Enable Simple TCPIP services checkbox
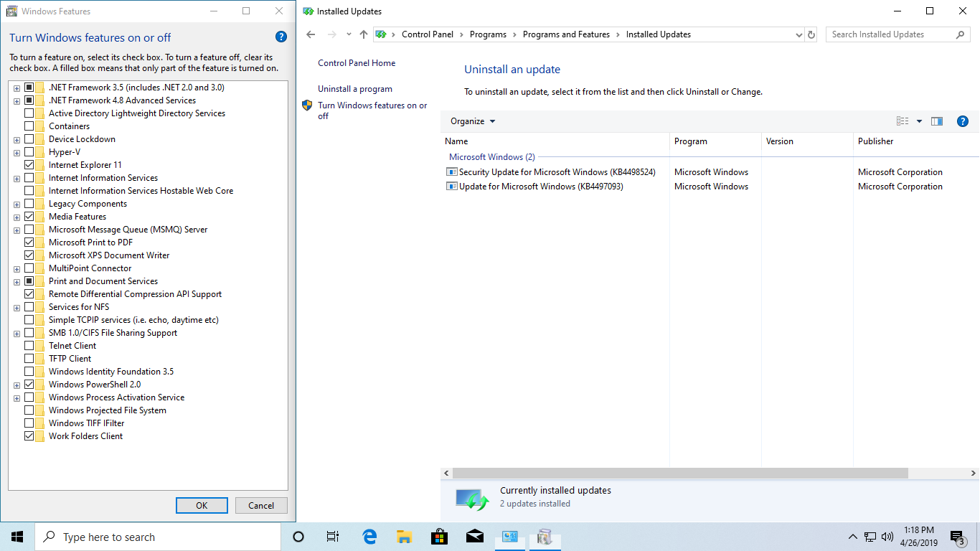This screenshot has height=551, width=980. click(x=29, y=320)
